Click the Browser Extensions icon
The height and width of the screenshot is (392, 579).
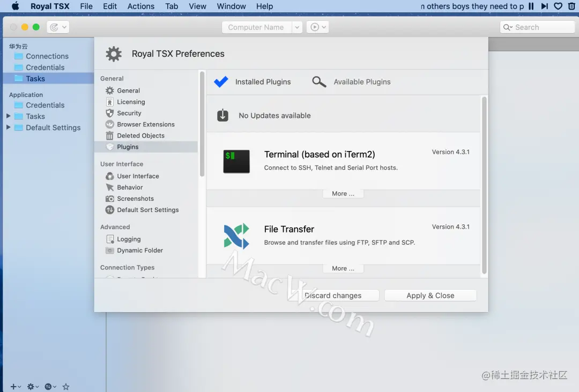(110, 124)
